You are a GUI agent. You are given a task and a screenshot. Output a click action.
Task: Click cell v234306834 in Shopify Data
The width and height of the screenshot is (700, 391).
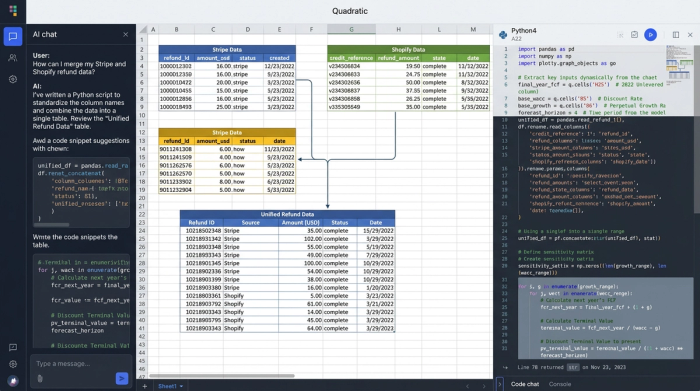351,66
